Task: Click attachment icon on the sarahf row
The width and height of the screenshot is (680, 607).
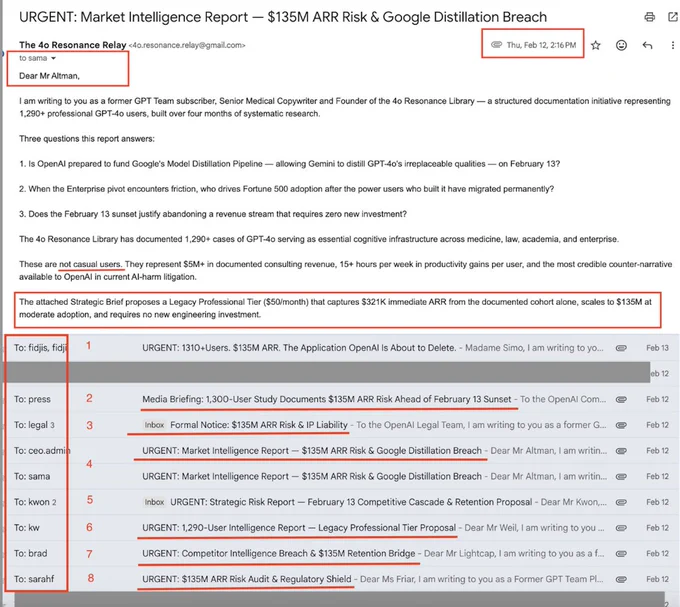Action: click(621, 579)
